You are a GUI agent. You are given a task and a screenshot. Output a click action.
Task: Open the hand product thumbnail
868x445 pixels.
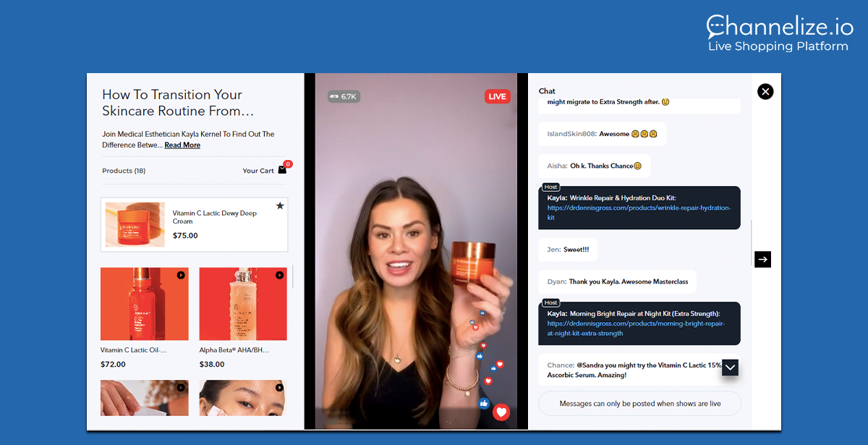click(x=145, y=397)
